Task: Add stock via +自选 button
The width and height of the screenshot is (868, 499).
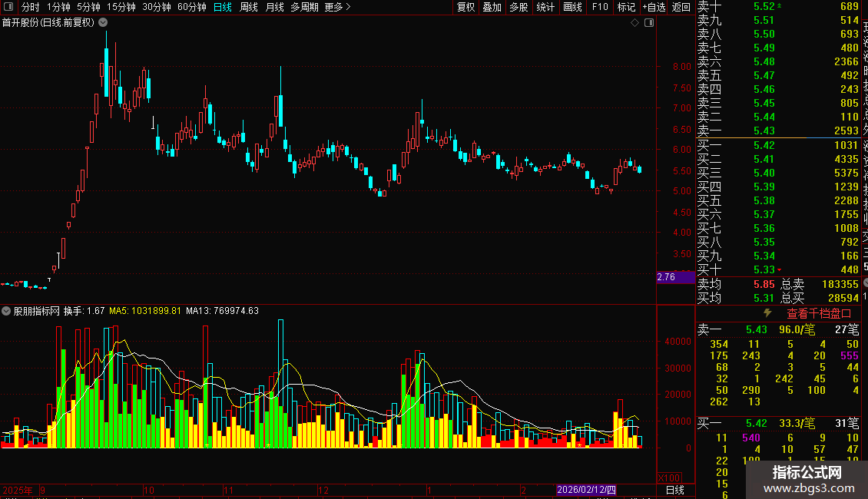Action: [x=654, y=7]
